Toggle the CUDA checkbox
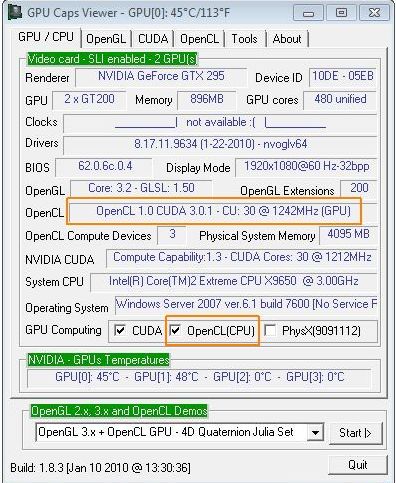396x483 pixels. (120, 331)
